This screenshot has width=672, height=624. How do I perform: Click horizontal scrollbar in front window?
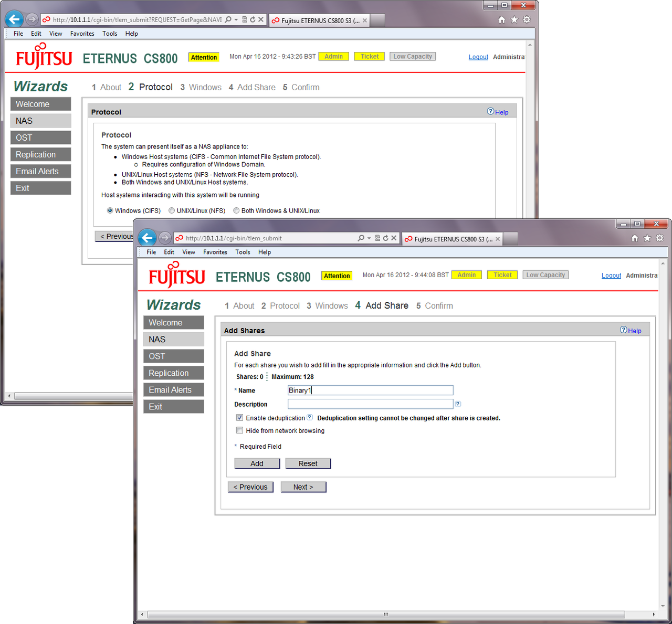point(386,614)
